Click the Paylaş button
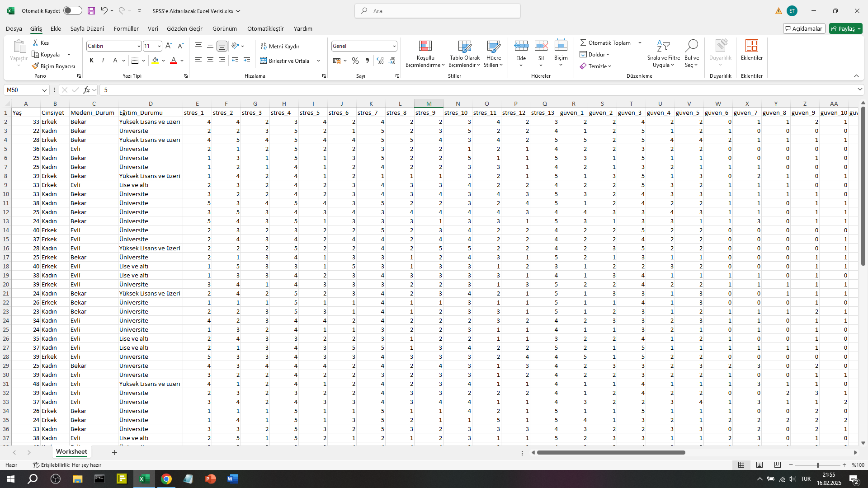This screenshot has height=488, width=868. (845, 28)
